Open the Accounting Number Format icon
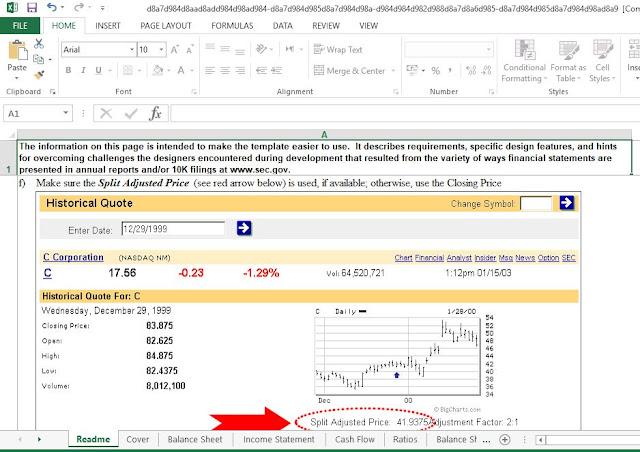640x452 pixels. [x=412, y=70]
